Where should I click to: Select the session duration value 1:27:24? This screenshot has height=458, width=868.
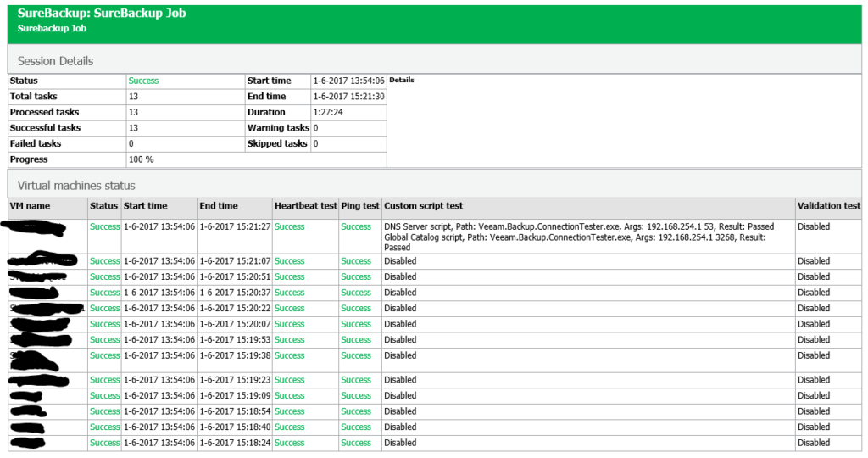(x=327, y=112)
